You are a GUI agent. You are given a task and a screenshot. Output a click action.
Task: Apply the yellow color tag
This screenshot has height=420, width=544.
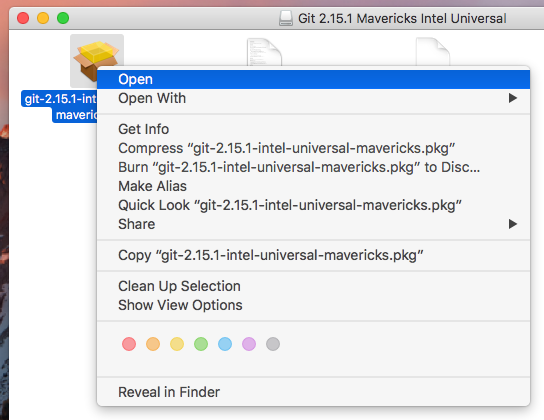pos(177,344)
